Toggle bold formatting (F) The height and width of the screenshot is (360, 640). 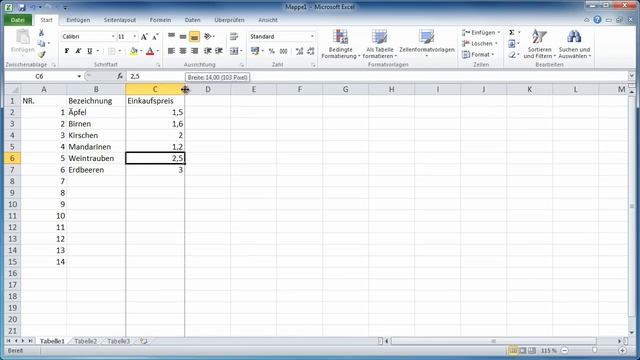click(67, 51)
